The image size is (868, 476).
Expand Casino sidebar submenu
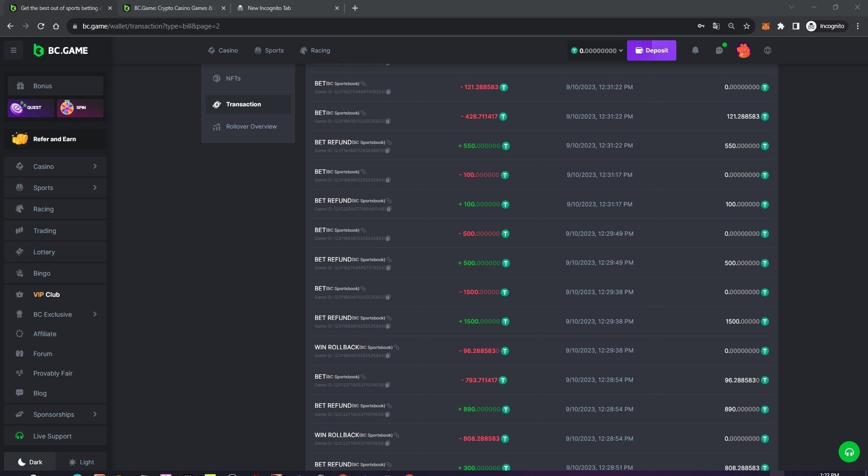pyautogui.click(x=95, y=167)
